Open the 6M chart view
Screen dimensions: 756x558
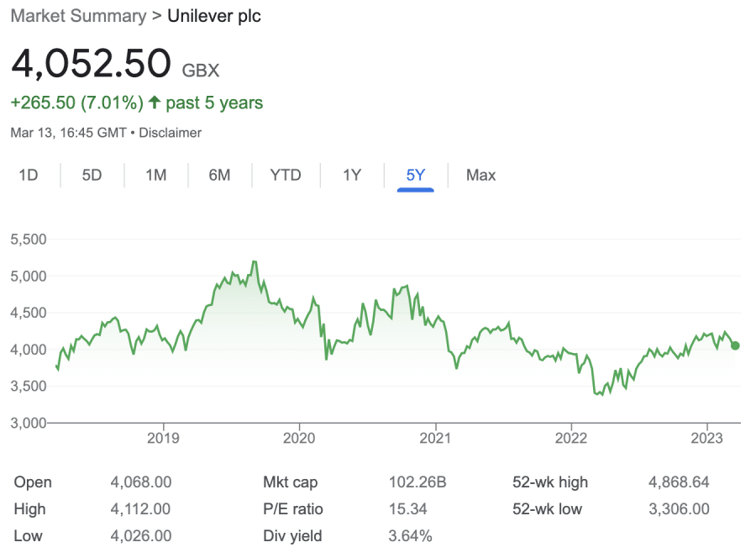coord(219,175)
